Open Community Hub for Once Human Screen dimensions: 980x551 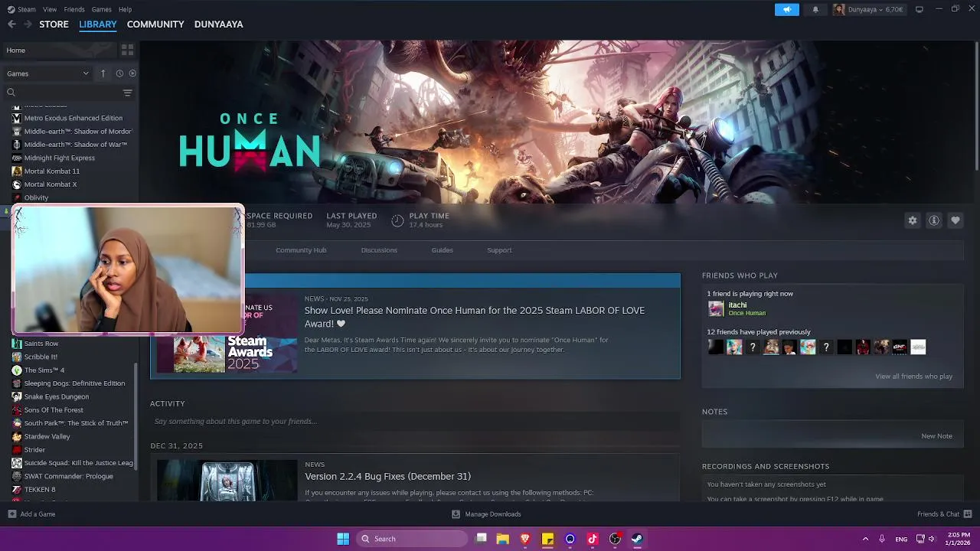point(301,250)
